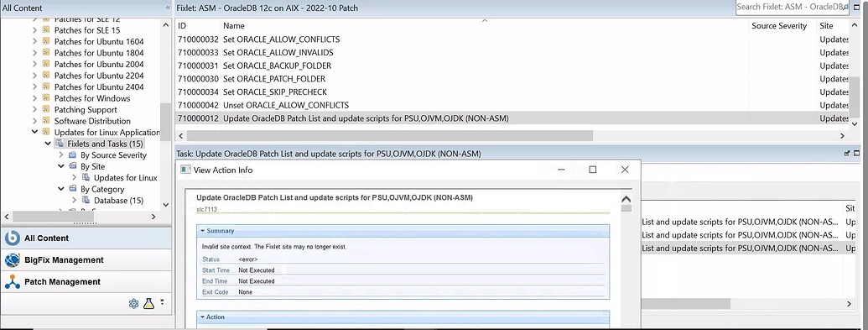This screenshot has height=330, width=868.
Task: Click the blue atom icon below the domain list
Action: click(x=133, y=303)
